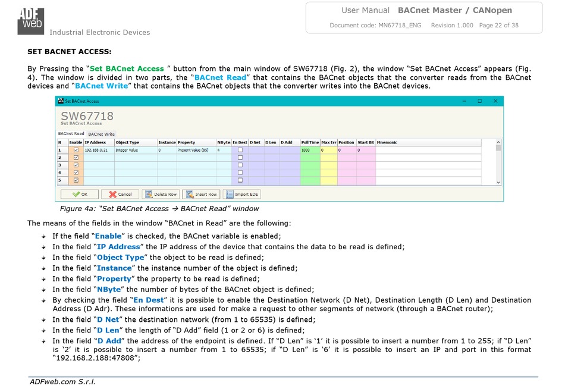Click the 'D Len' column header in the grid
The height and width of the screenshot is (392, 565).
coord(272,142)
